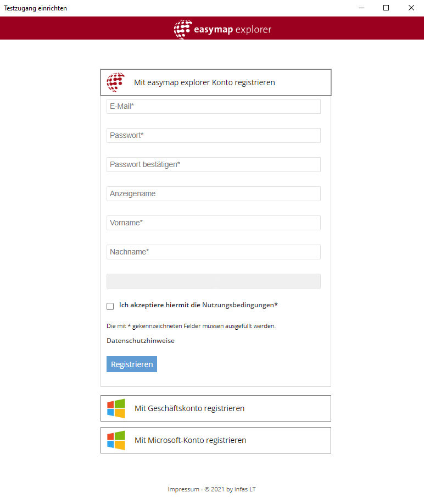Click into the Passwort field
This screenshot has height=504, width=424.
pyautogui.click(x=213, y=136)
